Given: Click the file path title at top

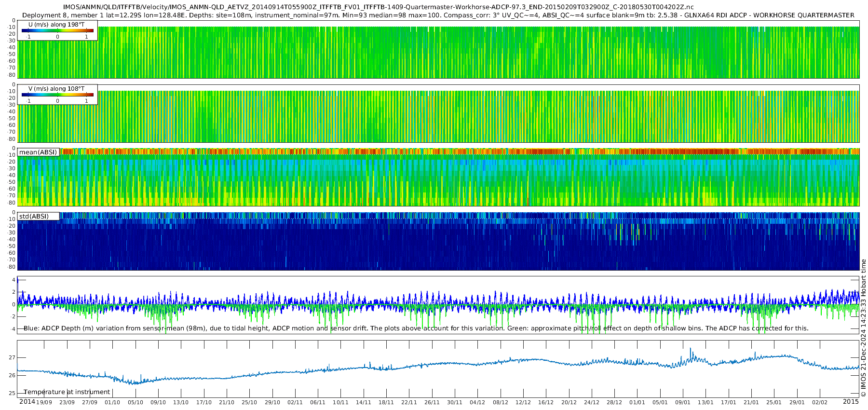Looking at the screenshot, I should click(379, 7).
